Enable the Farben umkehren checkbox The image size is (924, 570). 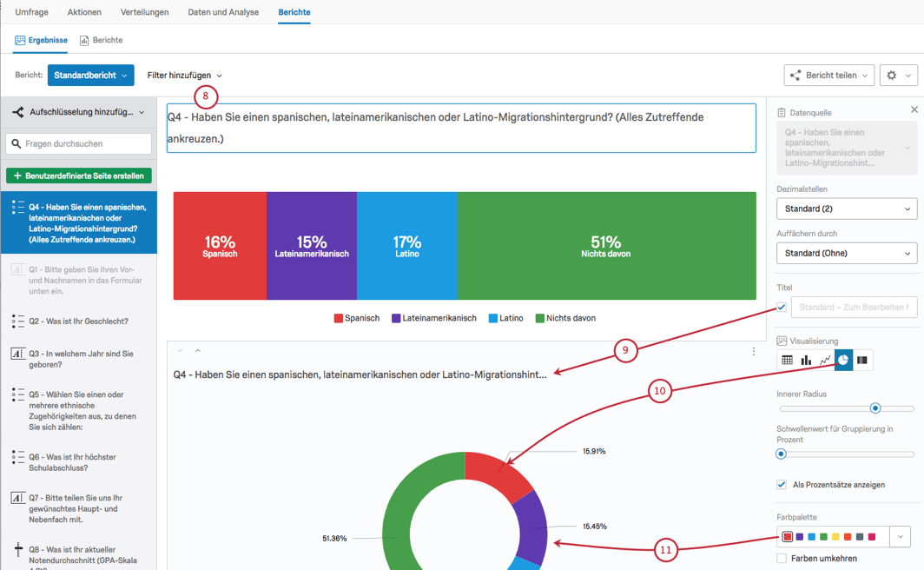click(x=782, y=558)
